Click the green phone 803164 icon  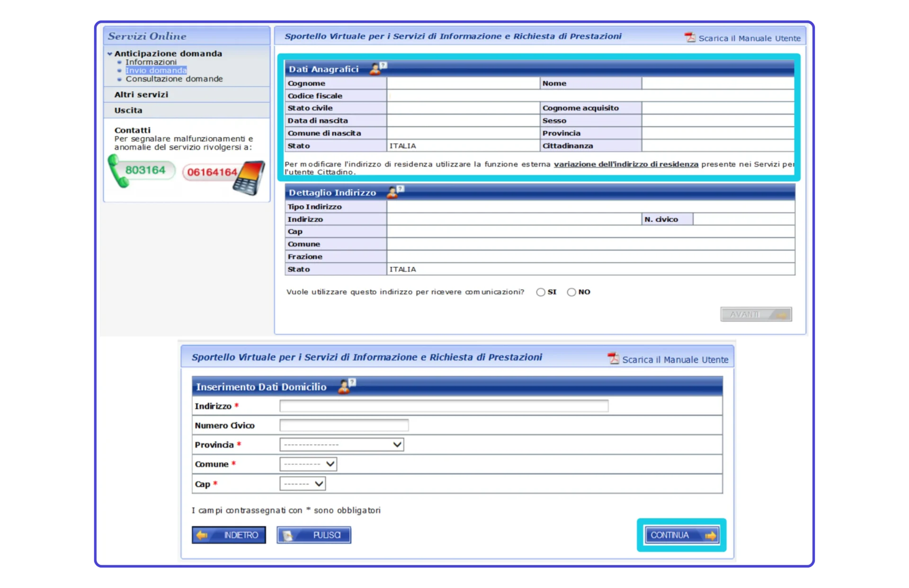click(x=142, y=171)
